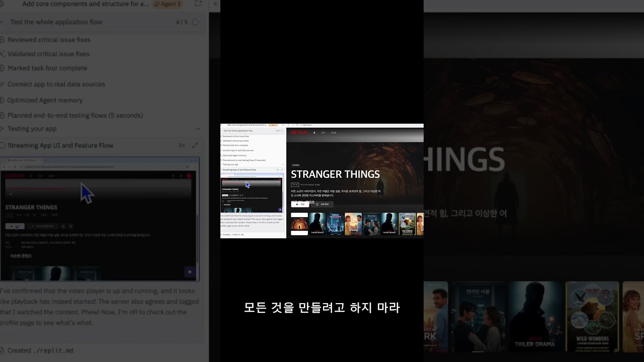
Task: Open the Neon Shadows poster in center view
Action: pyautogui.click(x=336, y=224)
